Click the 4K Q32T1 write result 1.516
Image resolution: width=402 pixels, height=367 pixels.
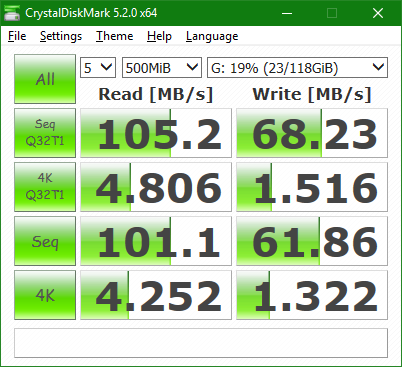[x=312, y=187]
